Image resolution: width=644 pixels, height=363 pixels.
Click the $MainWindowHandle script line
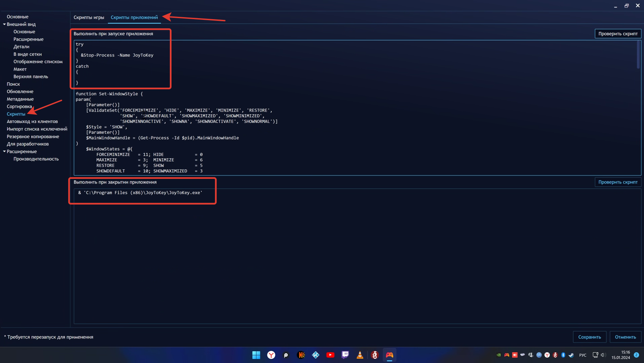[162, 138]
